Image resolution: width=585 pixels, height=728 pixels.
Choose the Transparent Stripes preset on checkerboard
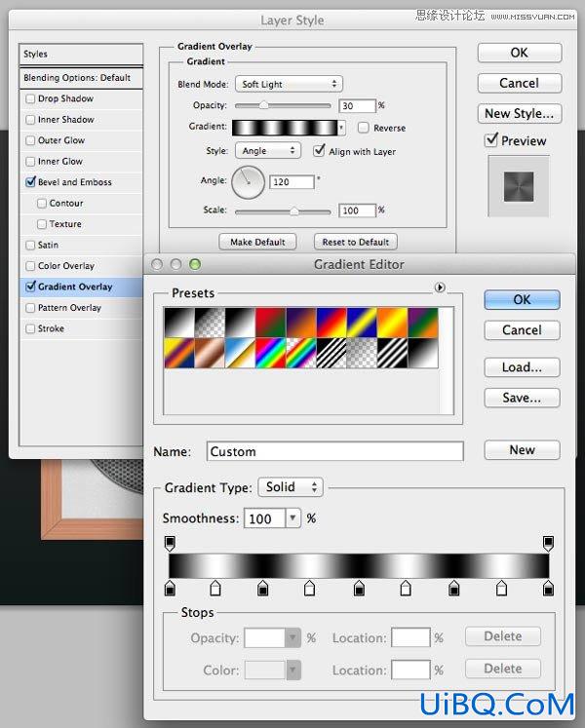(x=331, y=353)
